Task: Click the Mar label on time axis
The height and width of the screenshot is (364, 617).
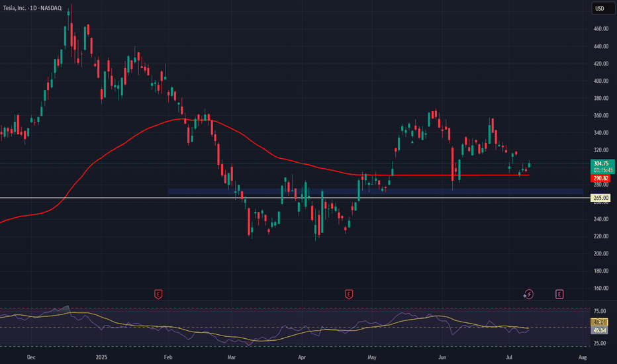Action: click(232, 357)
